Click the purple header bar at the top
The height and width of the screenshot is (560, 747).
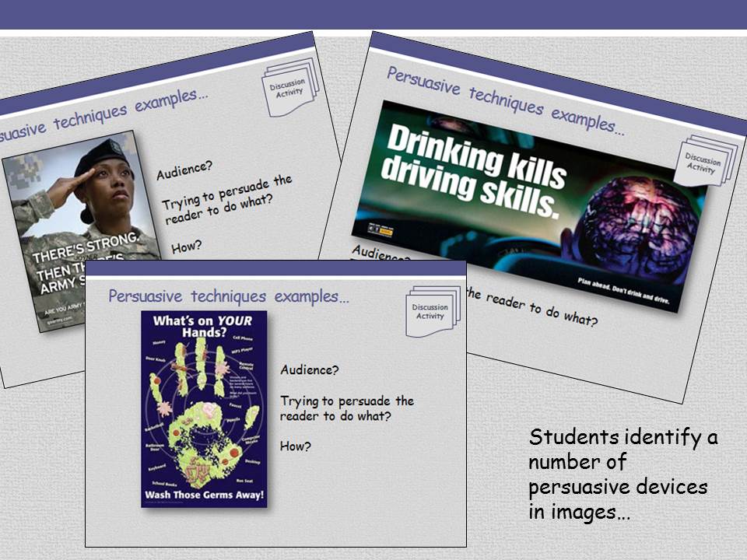point(373,14)
